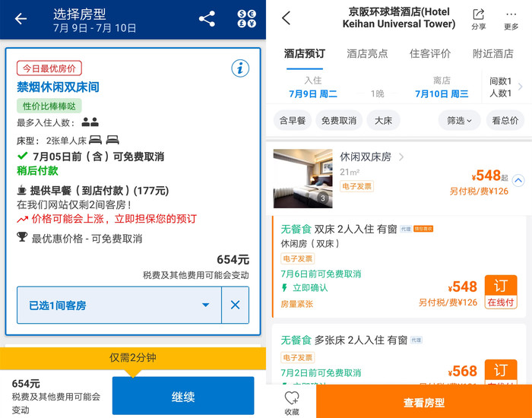Screen dimensions: 532x418
Task: Open the 休闲双床房 room photo thumbnail
Action: tap(303, 179)
